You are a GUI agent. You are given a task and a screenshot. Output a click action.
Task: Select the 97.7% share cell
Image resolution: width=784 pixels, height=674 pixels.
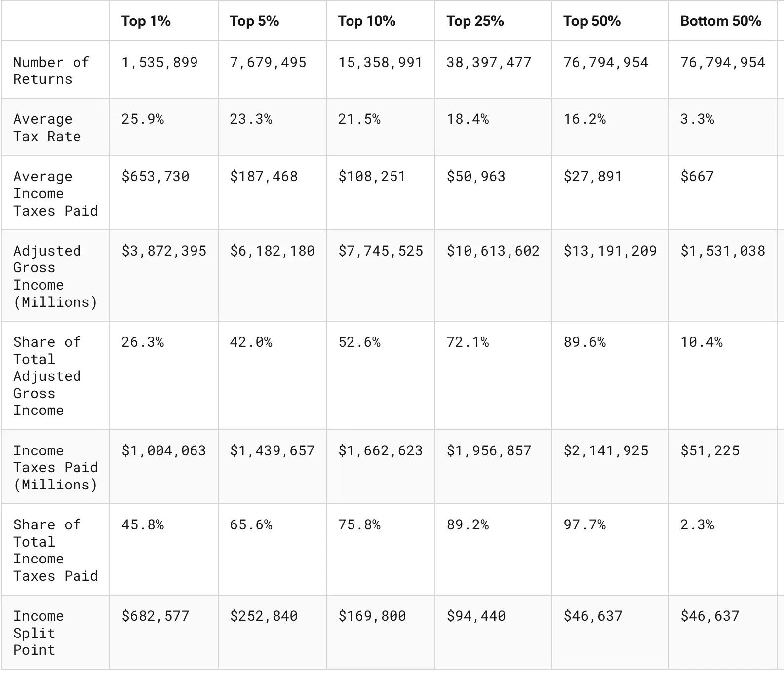click(585, 525)
